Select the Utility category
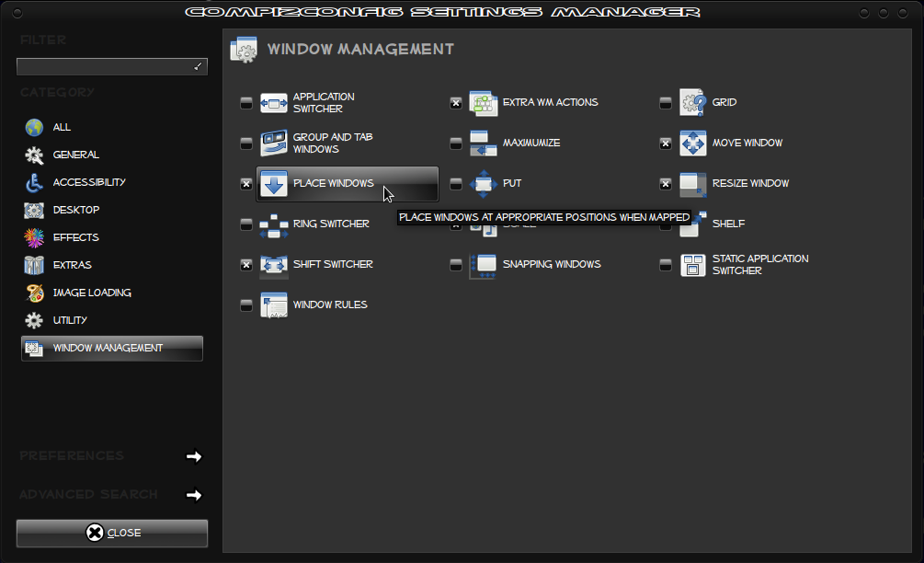Image resolution: width=924 pixels, height=563 pixels. tap(112, 321)
